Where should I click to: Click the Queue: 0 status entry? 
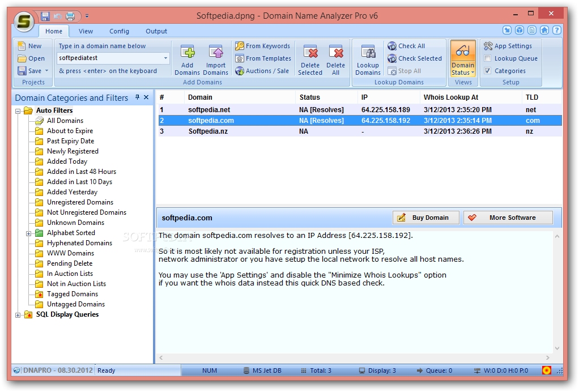point(435,370)
